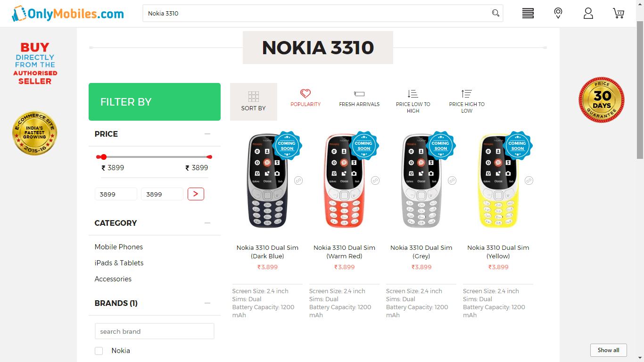
Task: Click the store locator pin icon
Action: (558, 13)
